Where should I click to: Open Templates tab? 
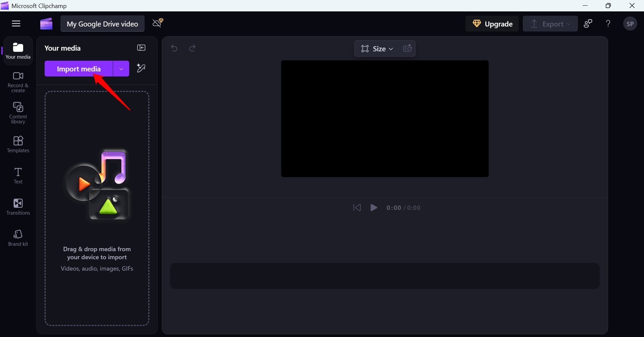pos(18,145)
